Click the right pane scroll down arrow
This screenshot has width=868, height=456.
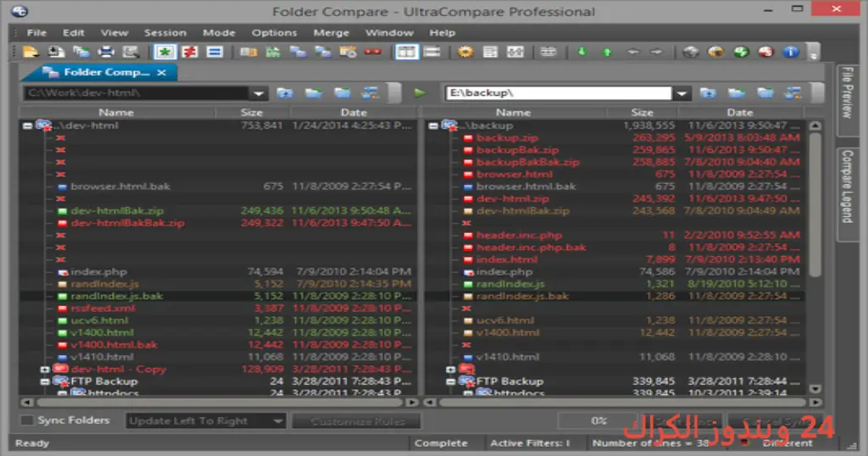point(815,389)
